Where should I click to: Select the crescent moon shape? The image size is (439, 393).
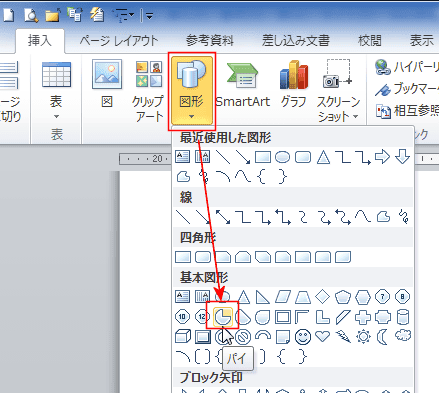(382, 337)
